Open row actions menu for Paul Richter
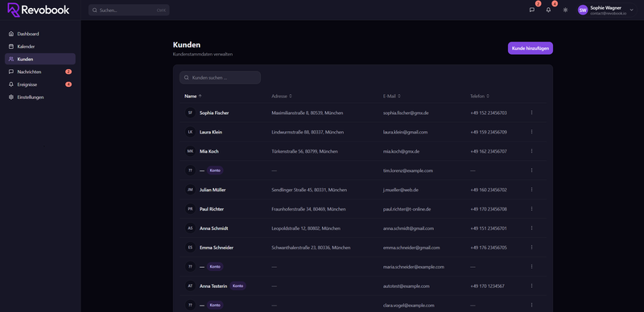This screenshot has width=644, height=312. click(x=531, y=209)
